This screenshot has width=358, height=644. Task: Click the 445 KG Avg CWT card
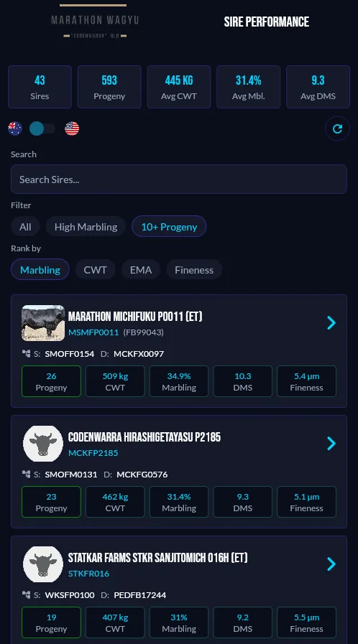(x=179, y=87)
